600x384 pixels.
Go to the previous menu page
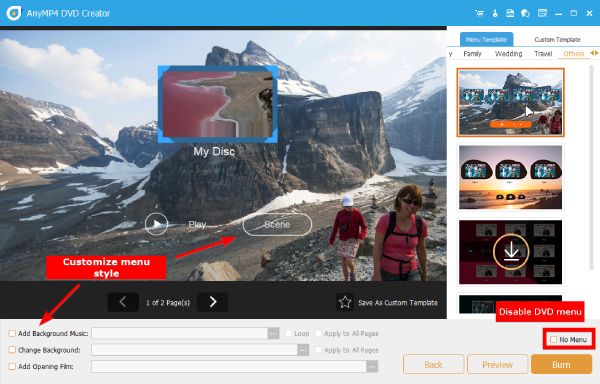click(123, 302)
